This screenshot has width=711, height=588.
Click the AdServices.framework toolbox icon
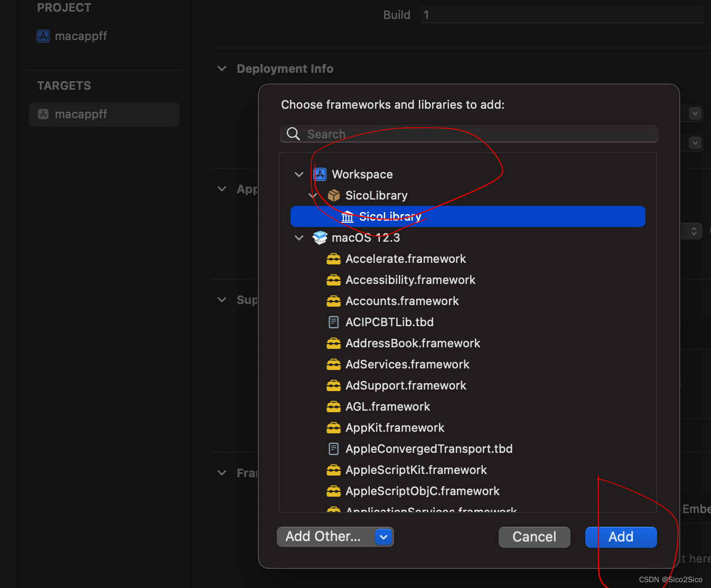tap(333, 364)
